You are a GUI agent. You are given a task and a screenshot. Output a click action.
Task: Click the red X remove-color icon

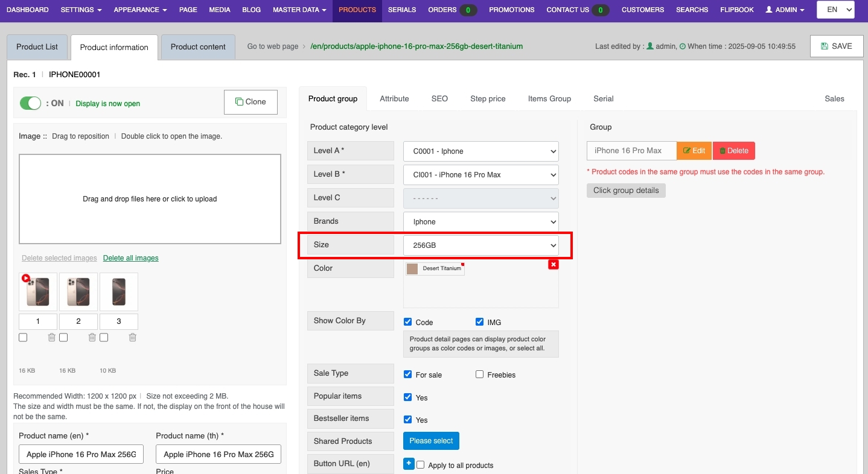click(x=553, y=265)
